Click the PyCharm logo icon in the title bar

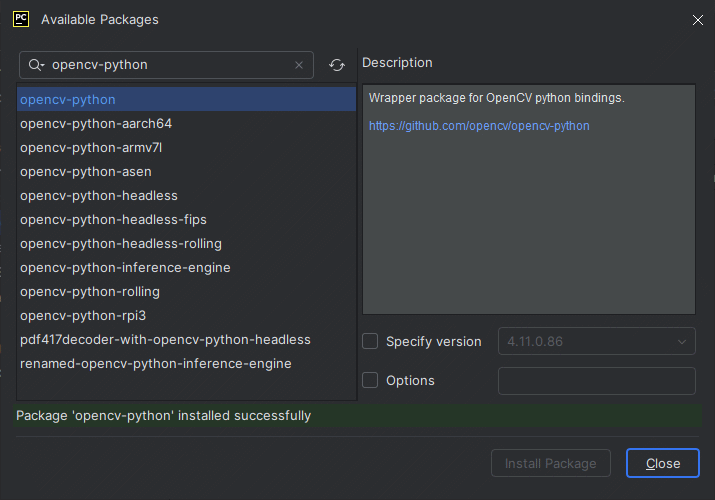tap(21, 19)
